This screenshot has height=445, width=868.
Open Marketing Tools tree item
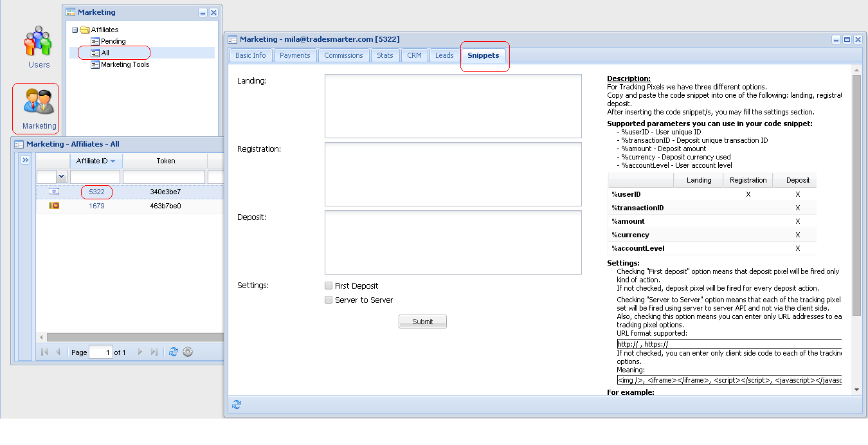[x=125, y=64]
